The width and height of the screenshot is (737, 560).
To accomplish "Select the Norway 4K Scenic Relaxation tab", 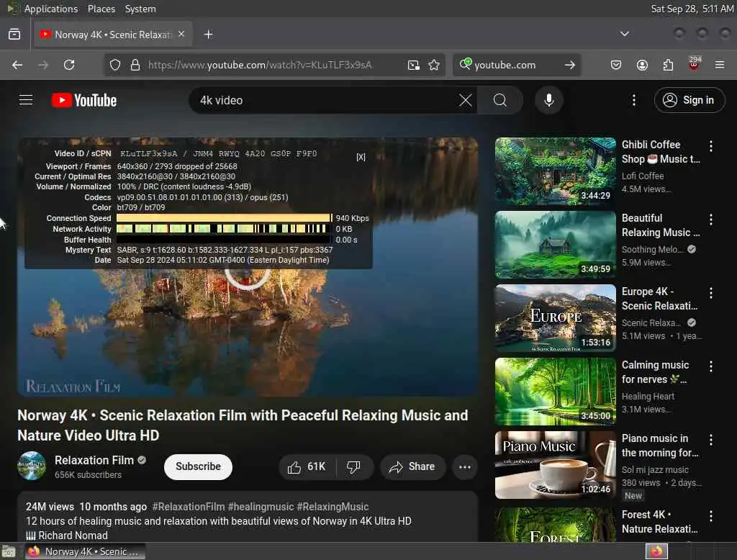I will point(112,35).
